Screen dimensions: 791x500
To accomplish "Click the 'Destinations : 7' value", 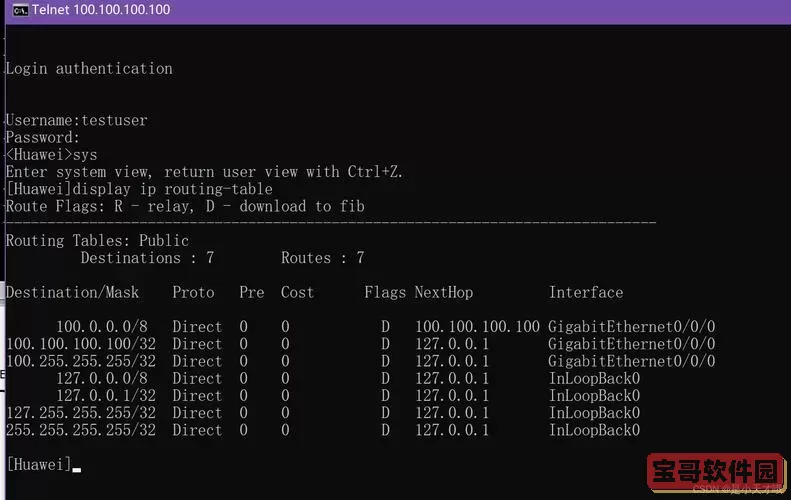I will tap(147, 258).
